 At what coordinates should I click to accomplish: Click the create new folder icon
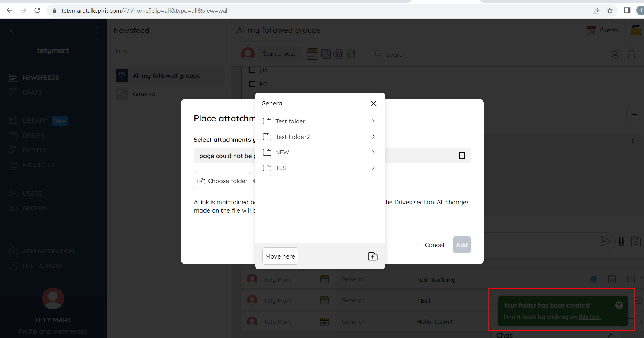(372, 256)
